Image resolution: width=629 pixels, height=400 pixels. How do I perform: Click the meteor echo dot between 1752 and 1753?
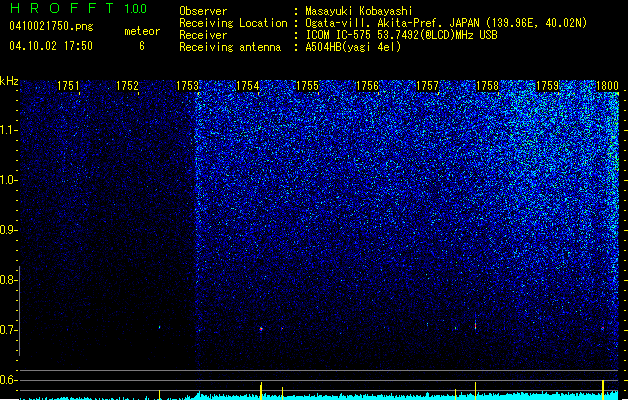[160, 327]
